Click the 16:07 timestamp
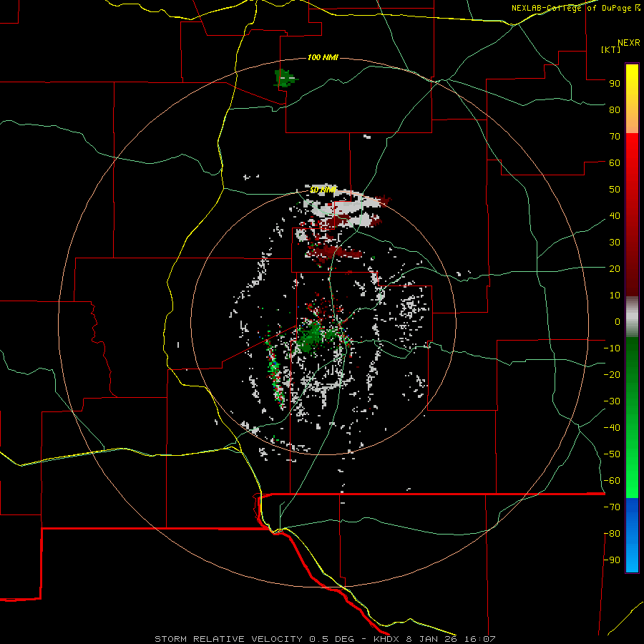The image size is (644, 644). (479, 639)
